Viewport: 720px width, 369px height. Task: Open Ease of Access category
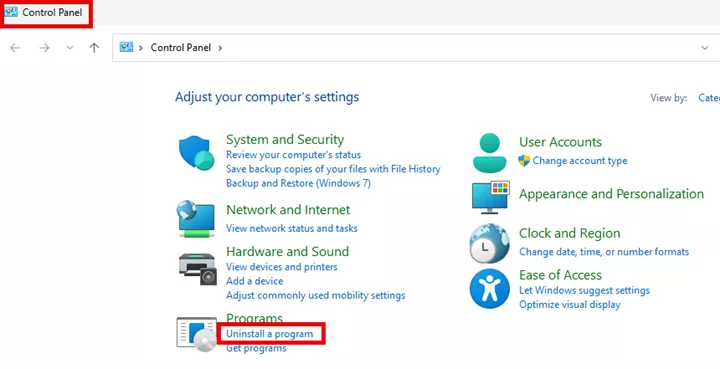[560, 275]
